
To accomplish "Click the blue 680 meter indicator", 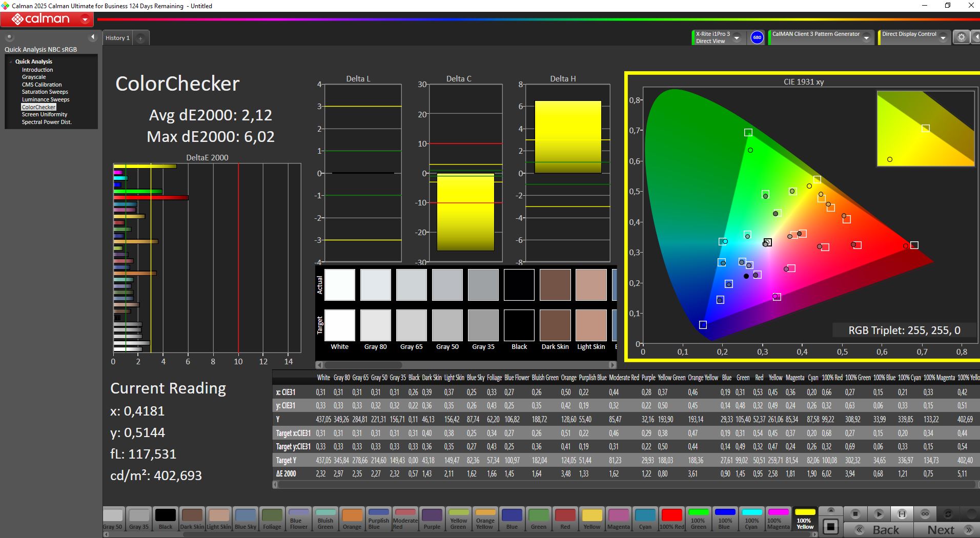I will [757, 37].
